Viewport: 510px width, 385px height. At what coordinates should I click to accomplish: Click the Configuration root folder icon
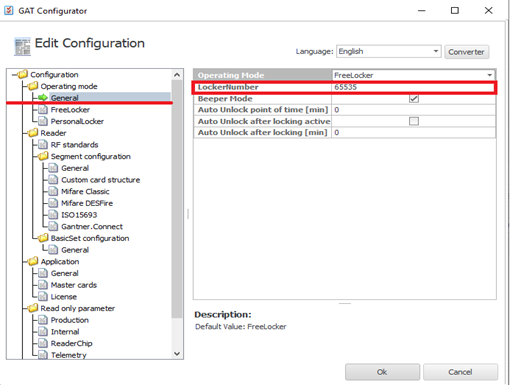click(x=23, y=74)
